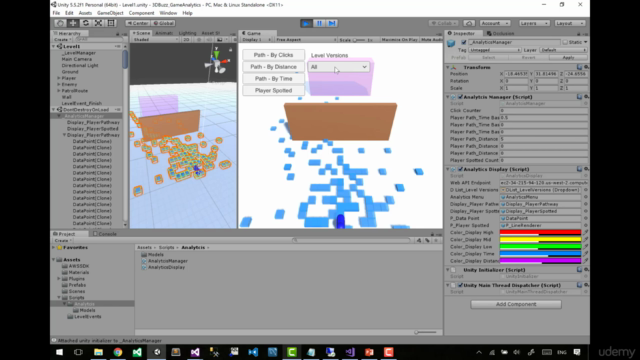Select the Hand tool in toolbar
The height and width of the screenshot is (360, 640).
point(60,23)
